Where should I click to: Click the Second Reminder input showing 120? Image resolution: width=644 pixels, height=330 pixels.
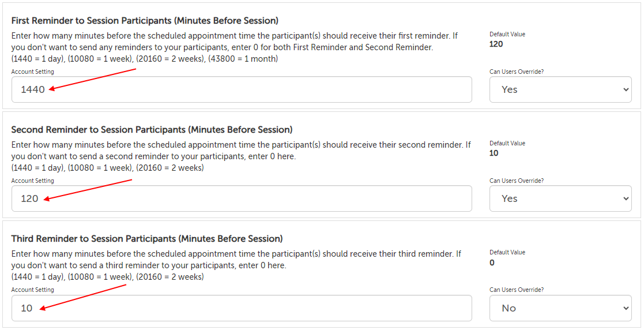[242, 198]
